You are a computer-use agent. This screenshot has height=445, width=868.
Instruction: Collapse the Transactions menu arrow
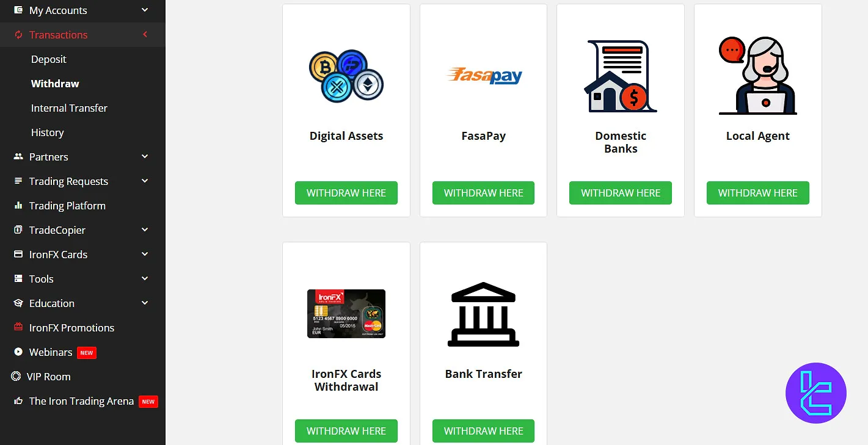pyautogui.click(x=145, y=35)
